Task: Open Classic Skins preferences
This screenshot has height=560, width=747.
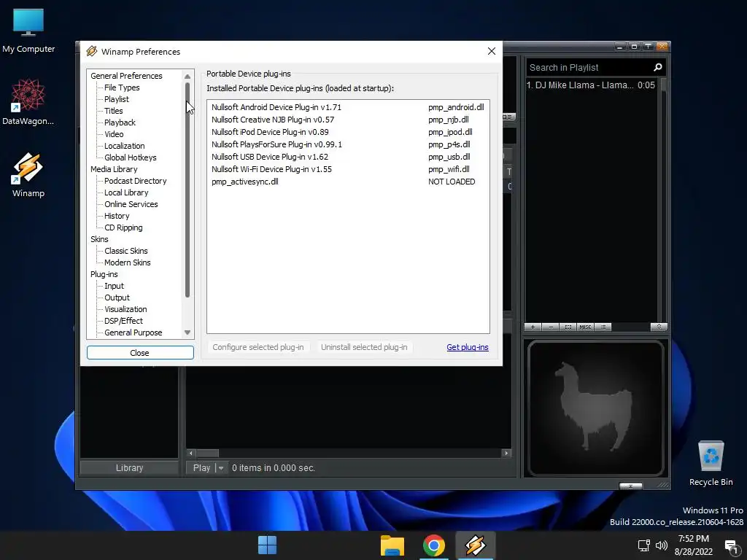Action: 126,251
